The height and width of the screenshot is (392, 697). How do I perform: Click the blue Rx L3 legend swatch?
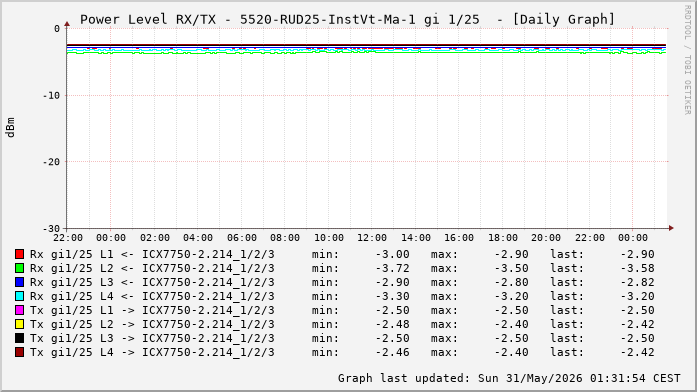[x=19, y=282]
